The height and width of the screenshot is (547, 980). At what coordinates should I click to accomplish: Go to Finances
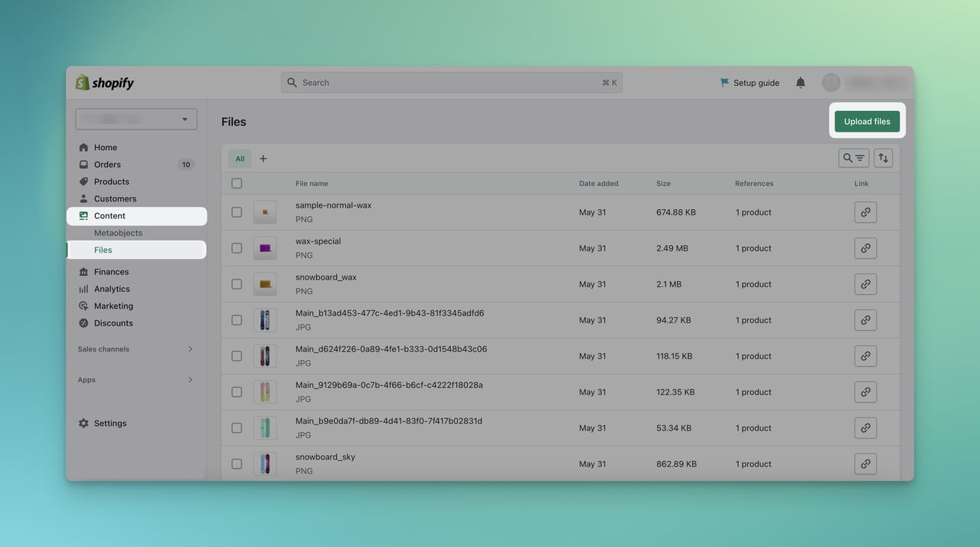111,272
